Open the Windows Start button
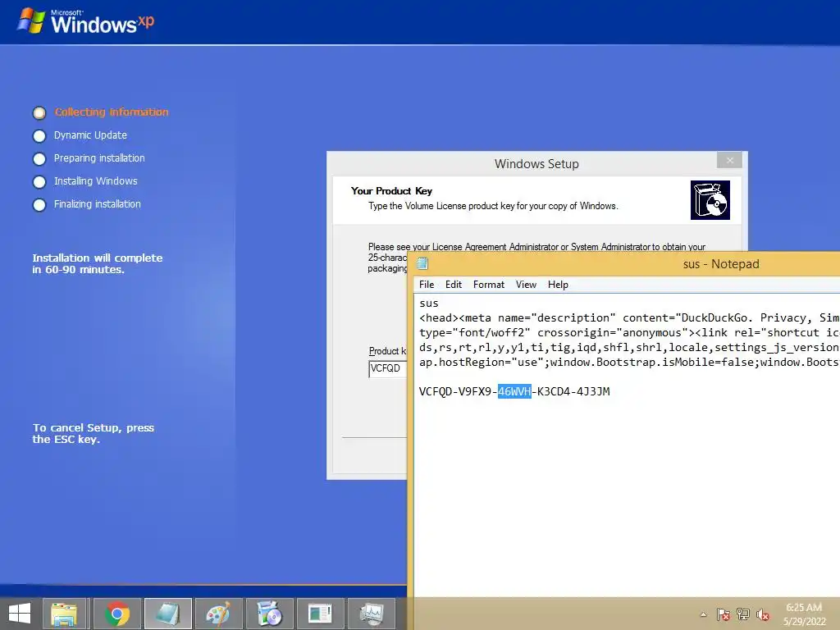Screen dimensions: 840x630 click(20, 614)
